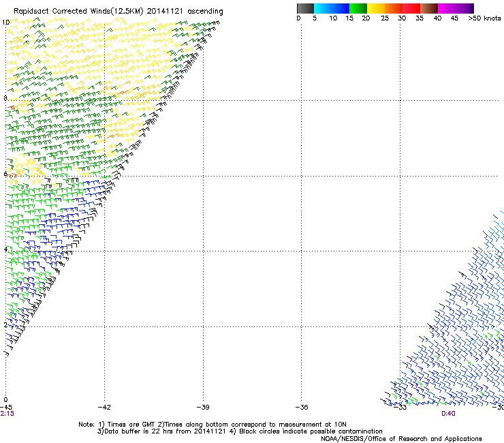Click the '25' legend scale number
Viewport: 504px width, 443px height.
[385, 18]
